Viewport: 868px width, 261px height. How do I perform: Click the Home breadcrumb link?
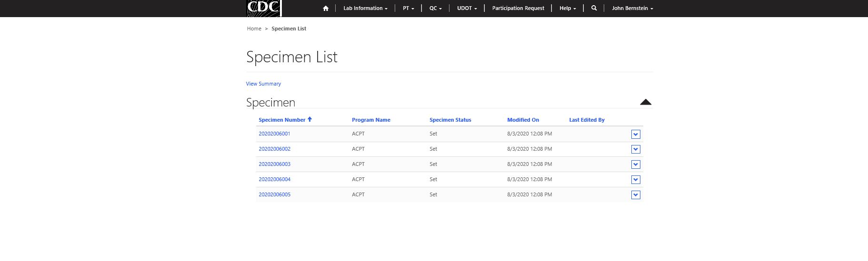pos(254,29)
